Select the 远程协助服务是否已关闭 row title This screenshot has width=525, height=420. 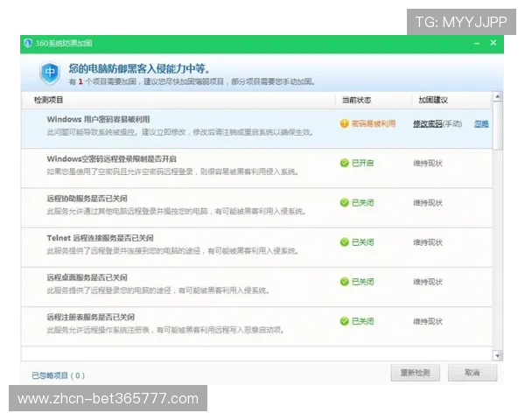[x=87, y=199]
